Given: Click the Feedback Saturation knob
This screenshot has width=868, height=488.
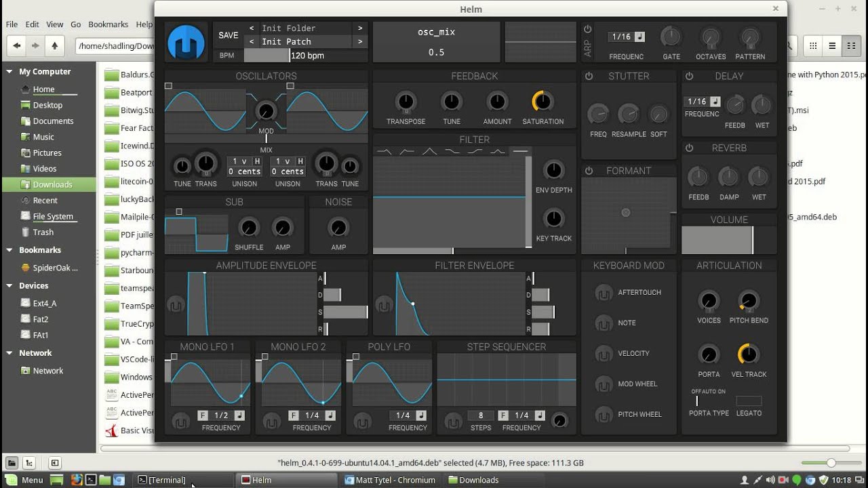Looking at the screenshot, I should (x=542, y=102).
